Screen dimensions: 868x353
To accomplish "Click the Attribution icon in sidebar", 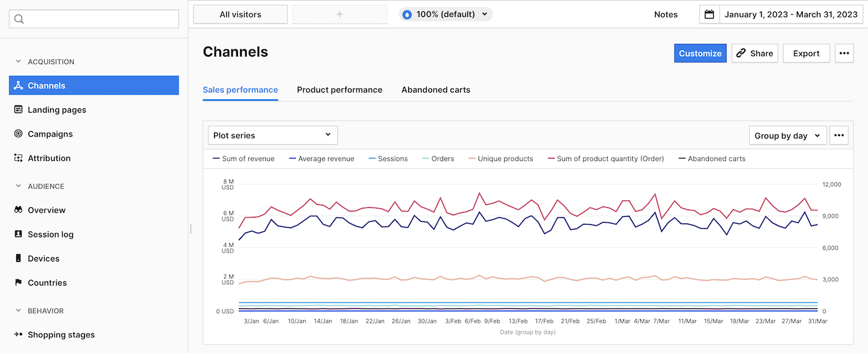I will (x=18, y=158).
